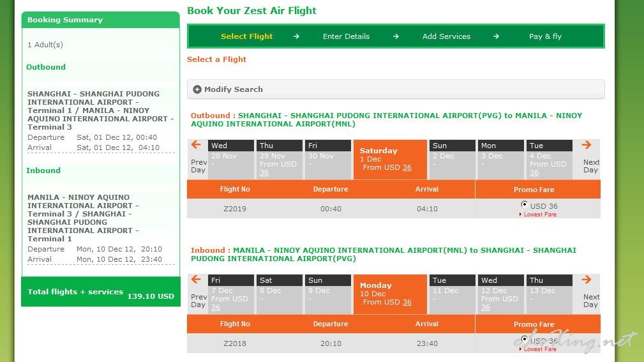Select USD 36 promo fare for flight Z2019

[524, 204]
